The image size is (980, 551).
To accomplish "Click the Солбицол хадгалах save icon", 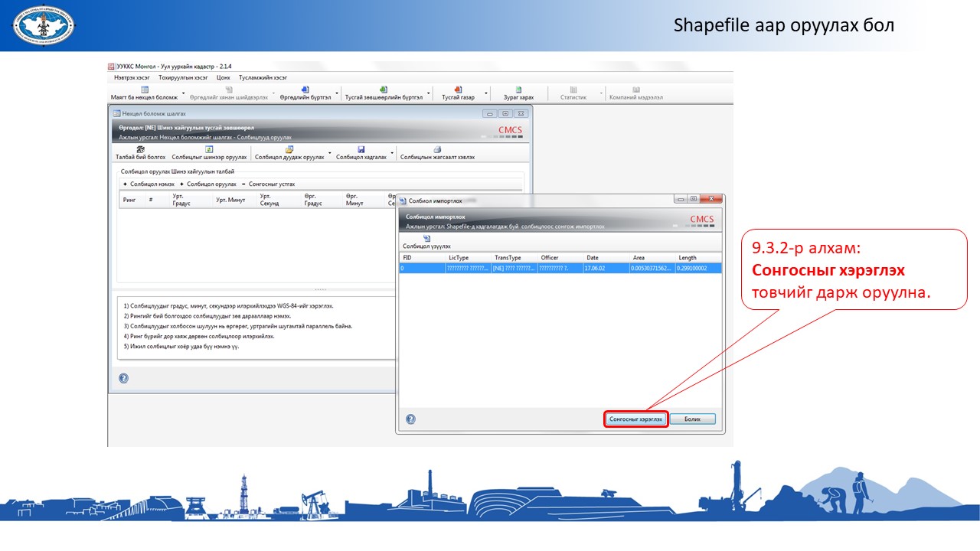I will [361, 149].
